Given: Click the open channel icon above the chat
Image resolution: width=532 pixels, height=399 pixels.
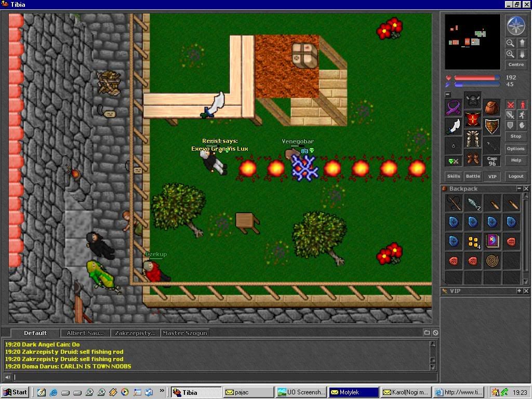Looking at the screenshot, I should tap(427, 333).
